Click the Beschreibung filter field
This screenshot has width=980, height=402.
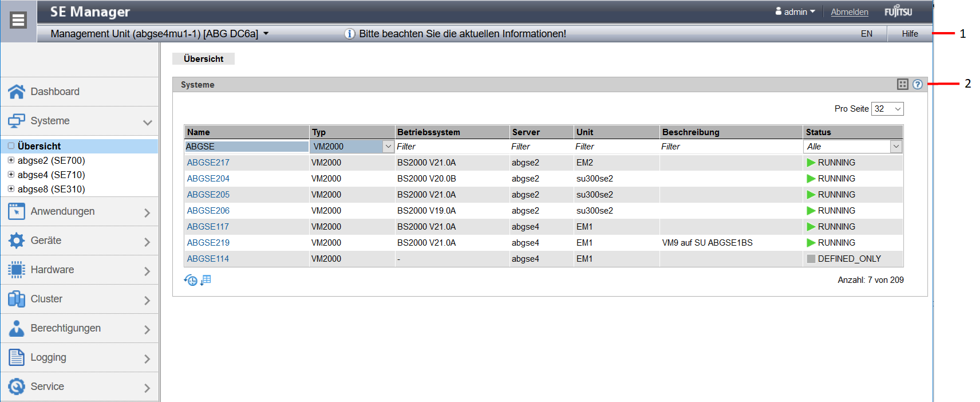731,147
